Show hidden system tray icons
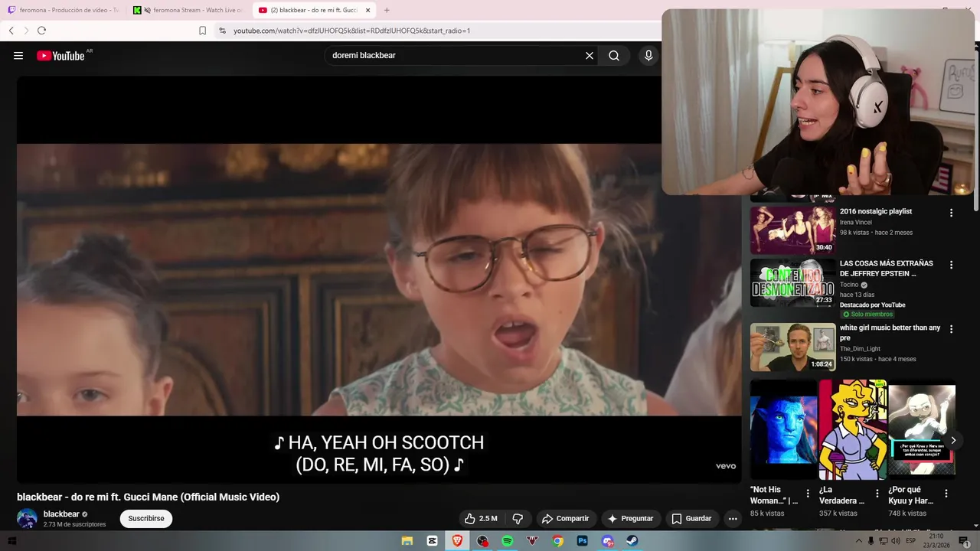 [858, 541]
